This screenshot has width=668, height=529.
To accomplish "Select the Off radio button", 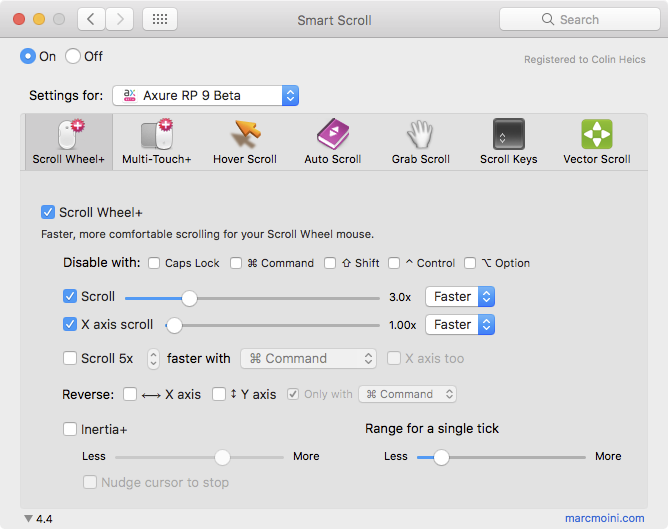I will pos(73,56).
